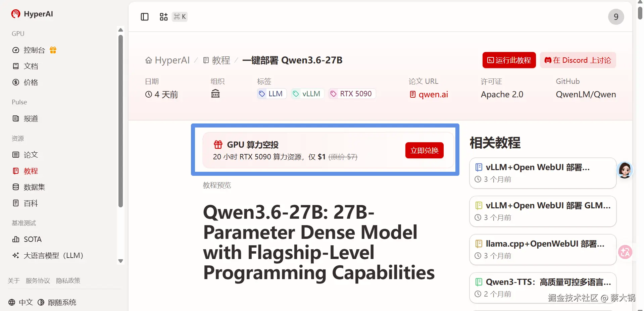Screen dimensions: 644x311
Task: Click the 关于 footer link
Action: (14, 280)
